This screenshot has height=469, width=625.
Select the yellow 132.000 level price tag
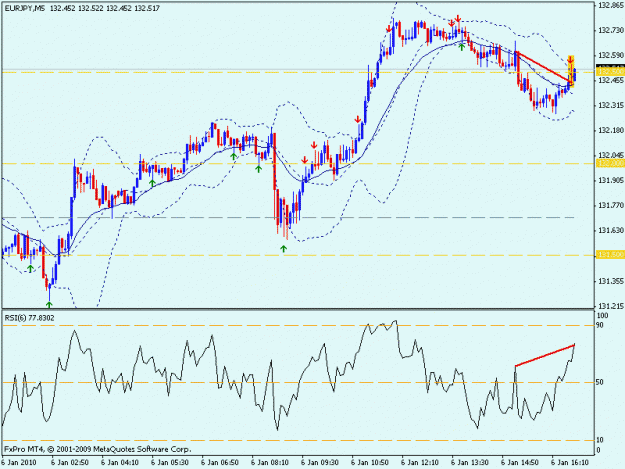point(610,163)
